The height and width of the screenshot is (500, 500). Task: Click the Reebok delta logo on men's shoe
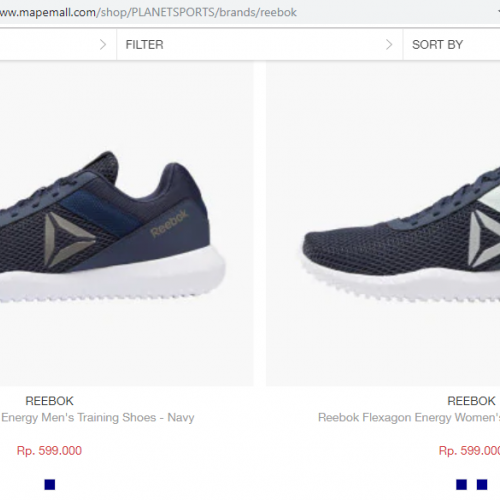(68, 240)
